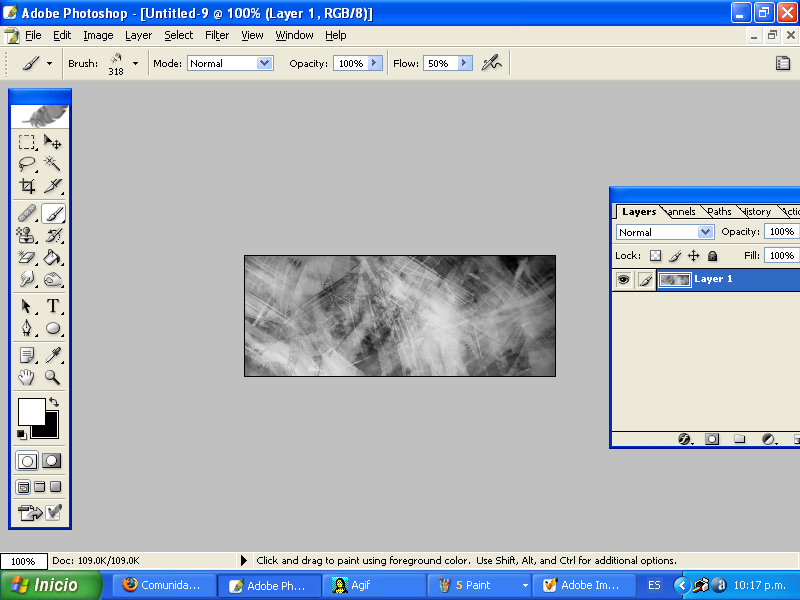Image resolution: width=800 pixels, height=600 pixels.
Task: Select the Dodge tool
Action: coord(53,279)
